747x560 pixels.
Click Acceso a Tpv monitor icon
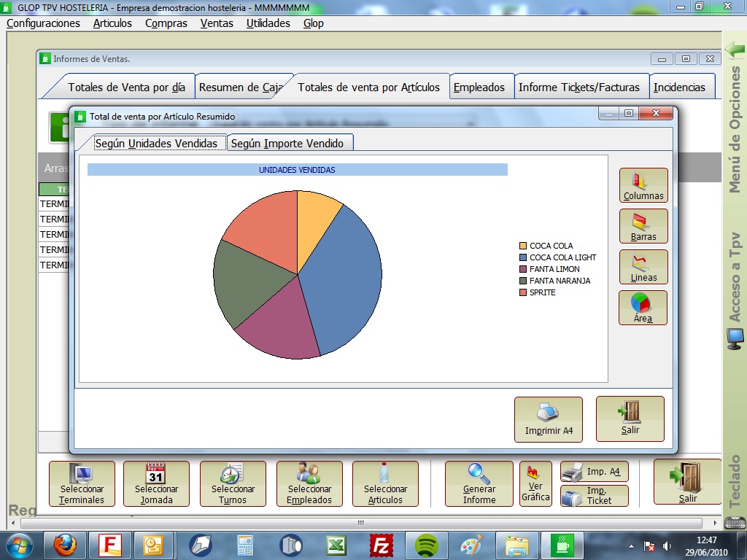coord(735,339)
